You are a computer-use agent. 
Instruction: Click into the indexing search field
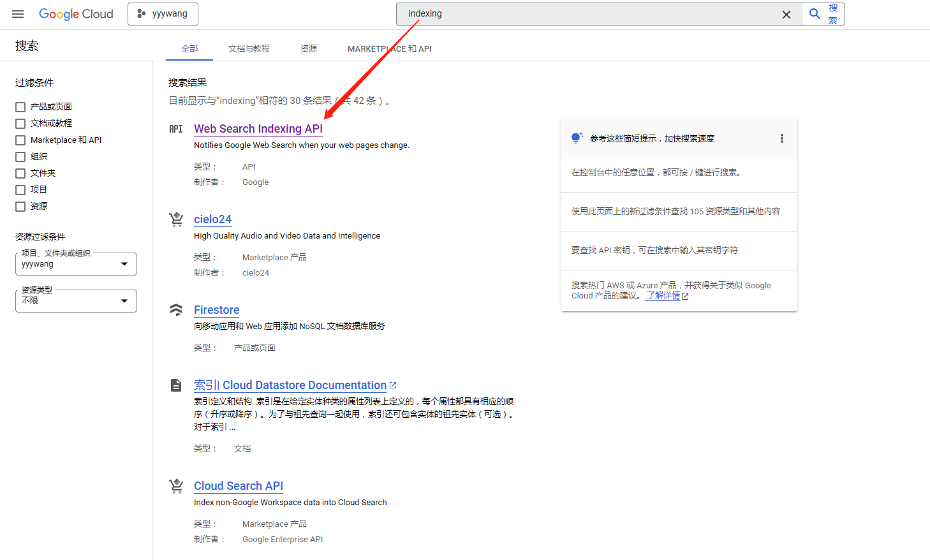pyautogui.click(x=587, y=14)
